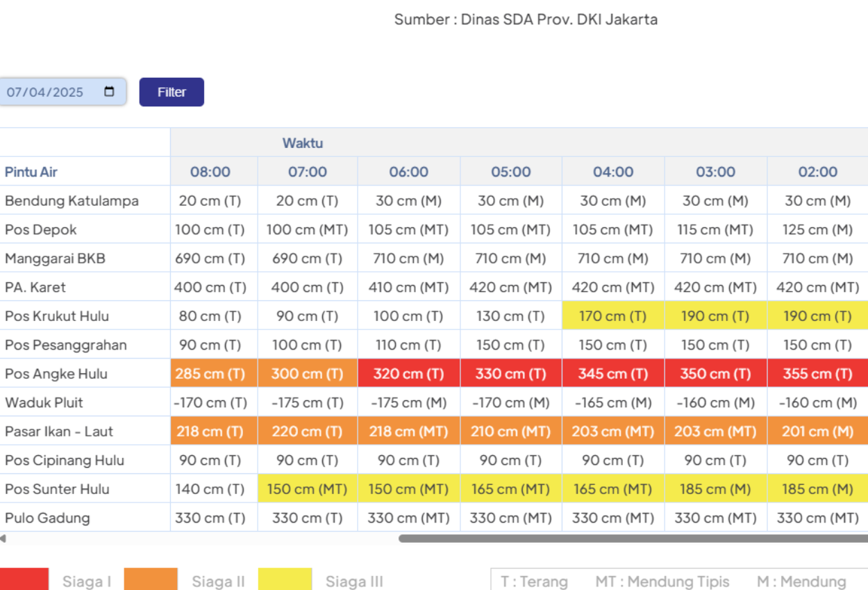Click the Pintu Air column header

(31, 172)
